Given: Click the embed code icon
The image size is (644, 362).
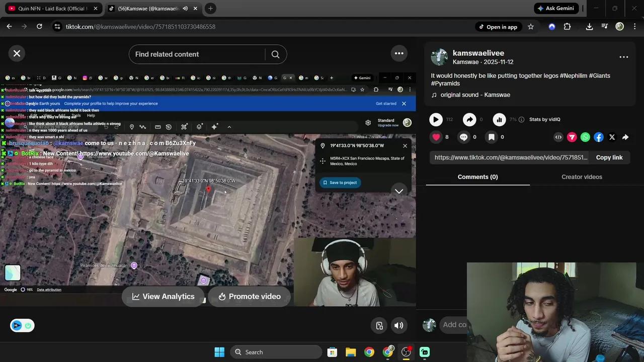Looking at the screenshot, I should click(x=558, y=137).
